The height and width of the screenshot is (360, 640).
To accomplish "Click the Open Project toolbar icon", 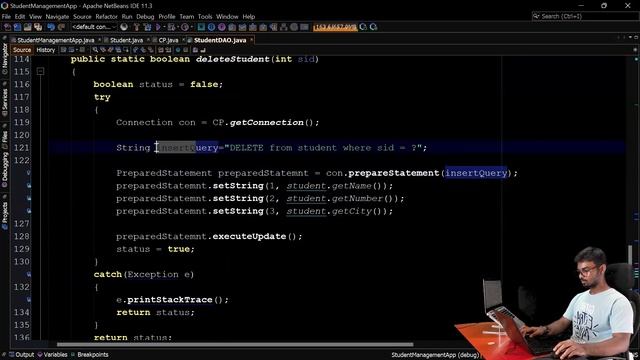I will tap(27, 27).
